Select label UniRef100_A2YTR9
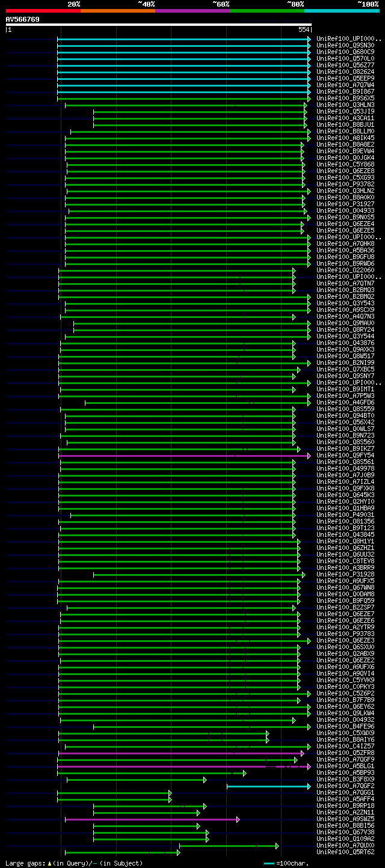Image resolution: width=385 pixels, height=868 pixels. [x=345, y=627]
